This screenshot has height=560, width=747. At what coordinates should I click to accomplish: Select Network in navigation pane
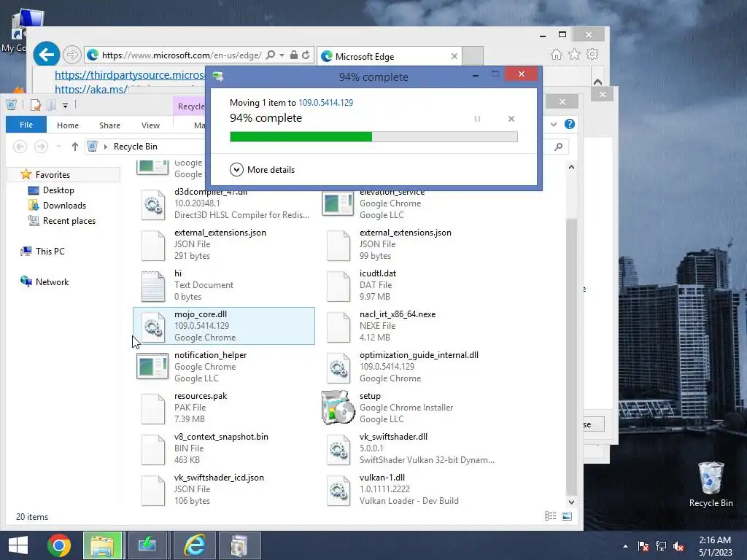click(x=52, y=281)
